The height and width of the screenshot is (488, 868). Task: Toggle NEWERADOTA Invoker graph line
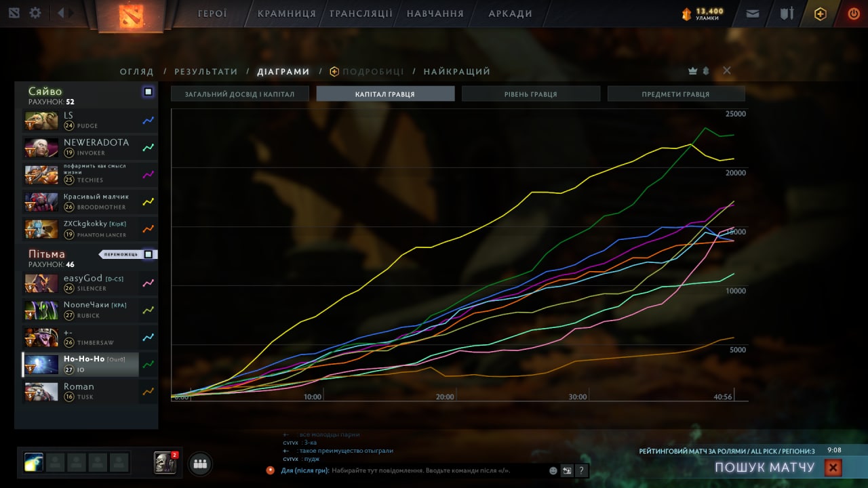149,148
